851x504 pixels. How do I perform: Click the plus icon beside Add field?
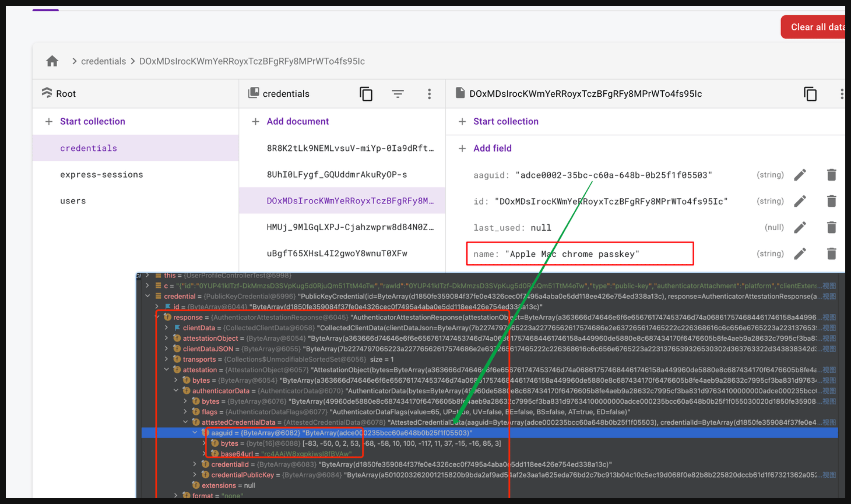[x=462, y=148]
